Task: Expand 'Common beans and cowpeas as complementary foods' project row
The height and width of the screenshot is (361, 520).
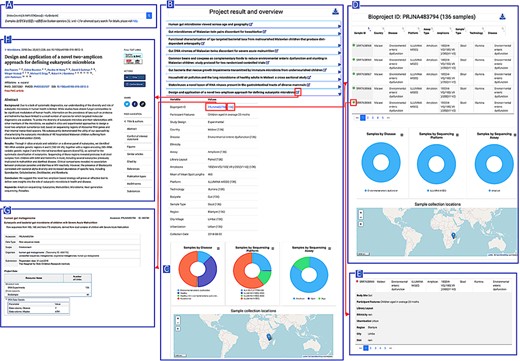Action: coord(339,64)
